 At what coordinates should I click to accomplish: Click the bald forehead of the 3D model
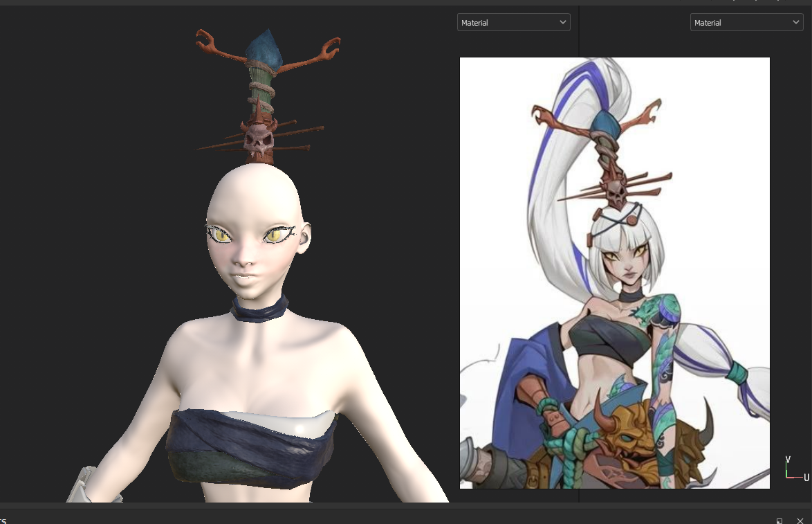point(255,197)
